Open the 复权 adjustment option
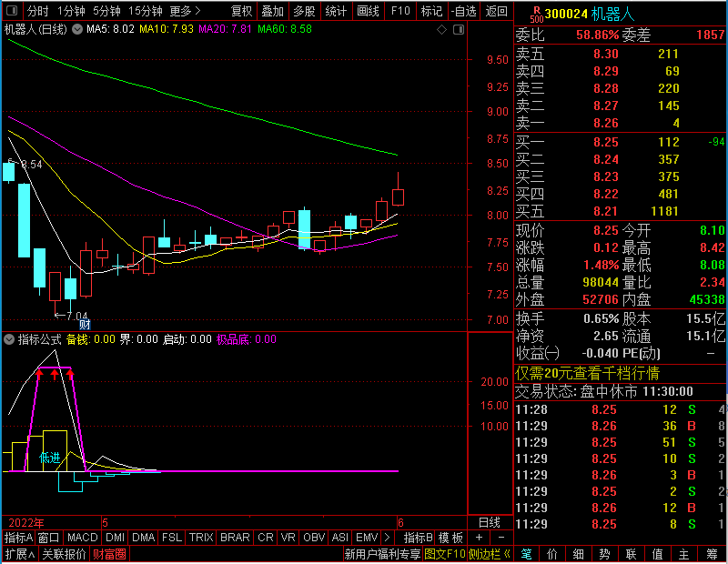The width and height of the screenshot is (728, 564). coord(242,11)
